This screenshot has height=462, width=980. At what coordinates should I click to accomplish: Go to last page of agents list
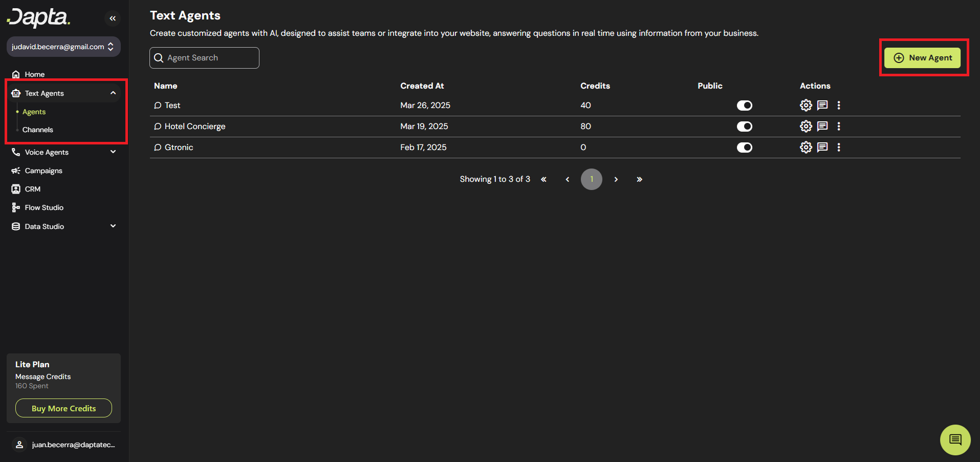click(x=639, y=179)
